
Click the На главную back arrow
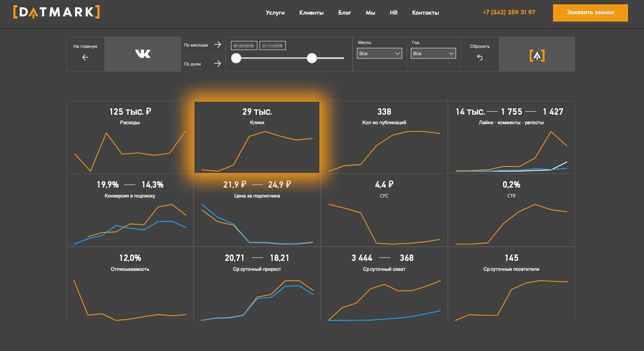(85, 57)
